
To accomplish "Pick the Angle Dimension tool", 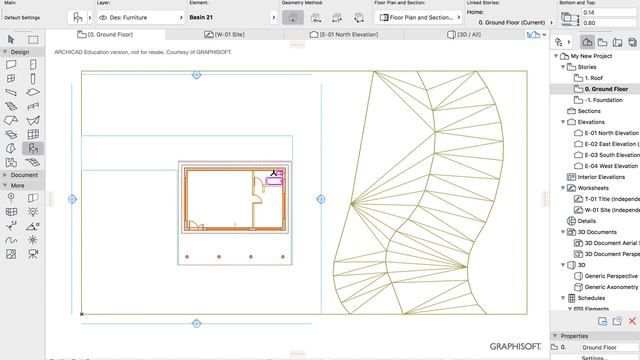I will (33, 226).
